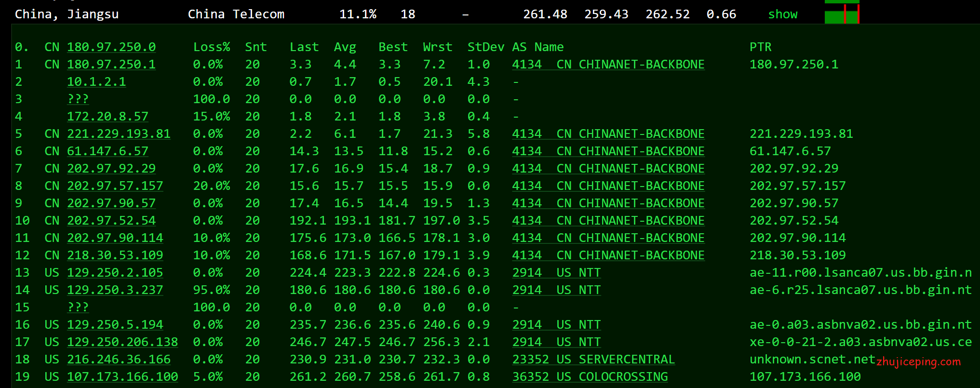Open IP link 180.97.250.0
This screenshot has width=980, height=388.
point(111,47)
